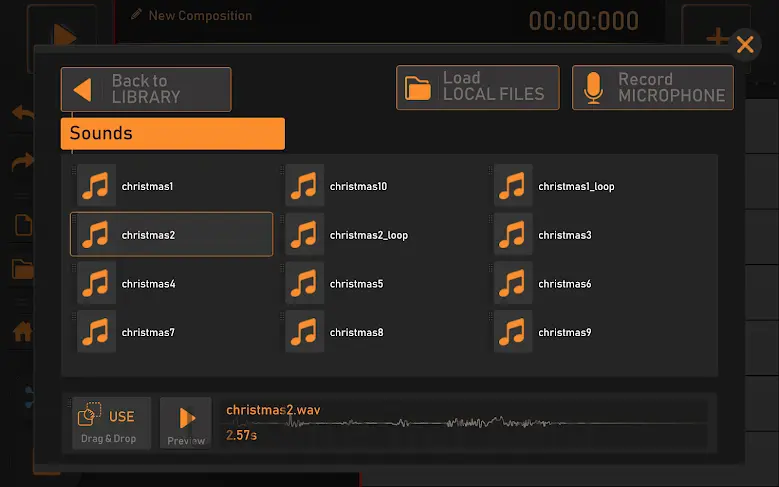This screenshot has height=487, width=779.
Task: Start Record Microphone
Action: coord(652,88)
